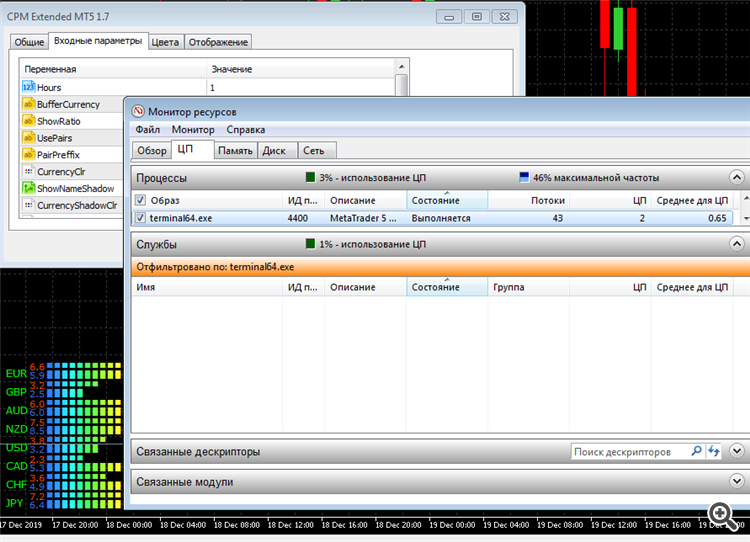Click the NZD currency label on chart
Screen dimensions: 750x542
(x=16, y=429)
